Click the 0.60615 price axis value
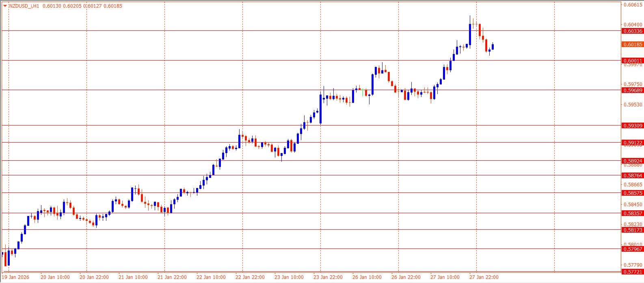Image resolution: width=644 pixels, height=283 pixels. click(x=633, y=5)
